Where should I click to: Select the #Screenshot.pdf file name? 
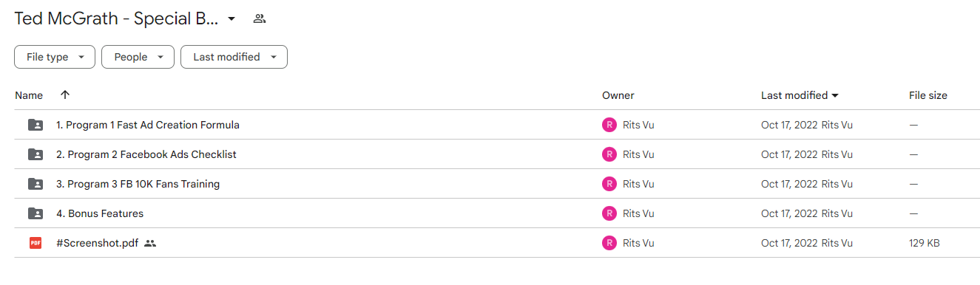tap(97, 243)
